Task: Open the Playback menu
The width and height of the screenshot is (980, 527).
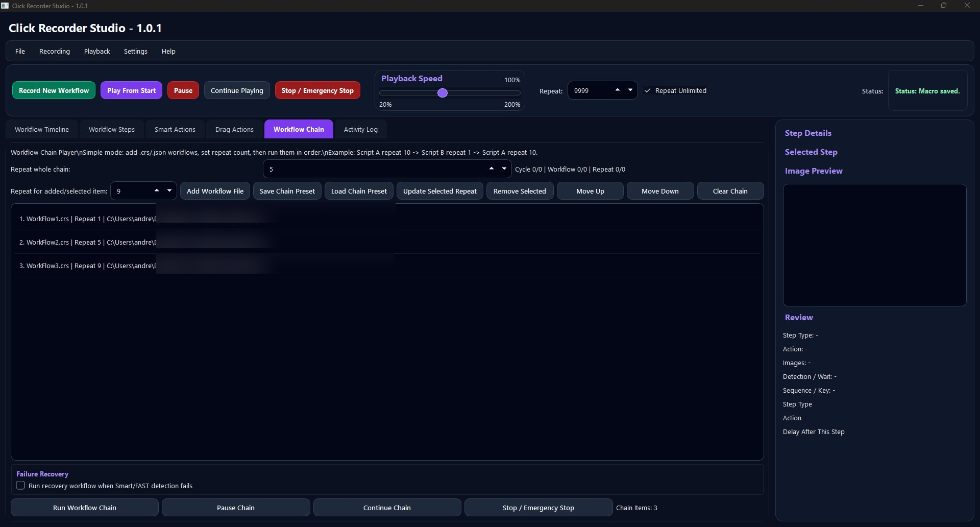Action: [97, 51]
